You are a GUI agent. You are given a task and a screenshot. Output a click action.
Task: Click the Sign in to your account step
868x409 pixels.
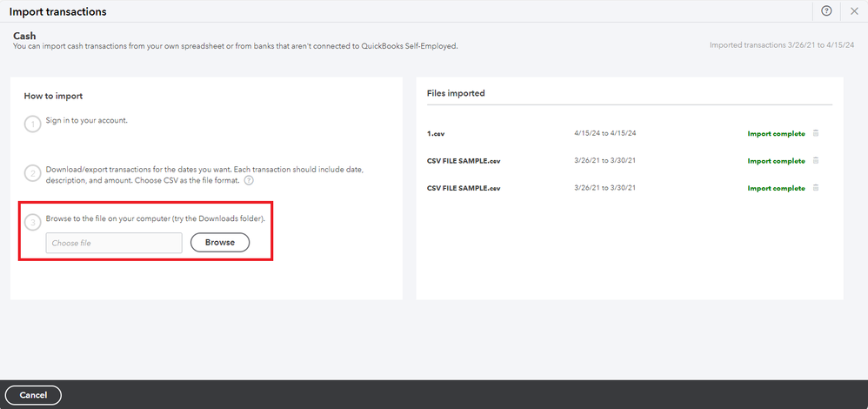pos(87,120)
